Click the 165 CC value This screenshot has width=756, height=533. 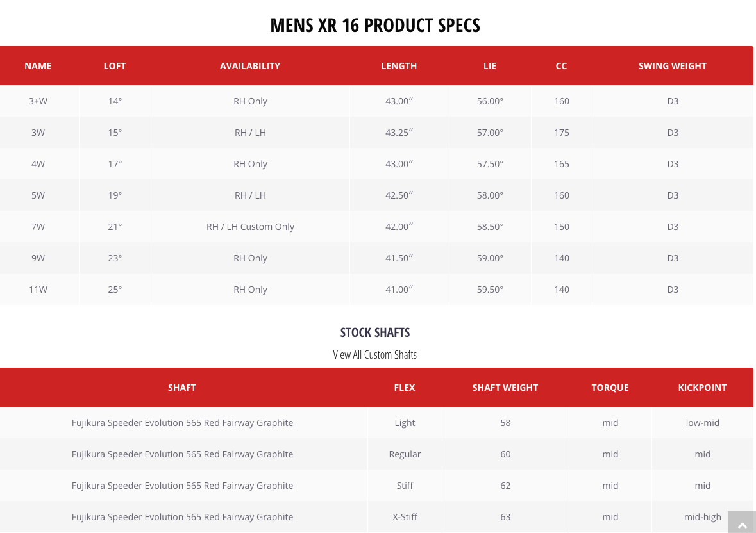[x=562, y=164]
